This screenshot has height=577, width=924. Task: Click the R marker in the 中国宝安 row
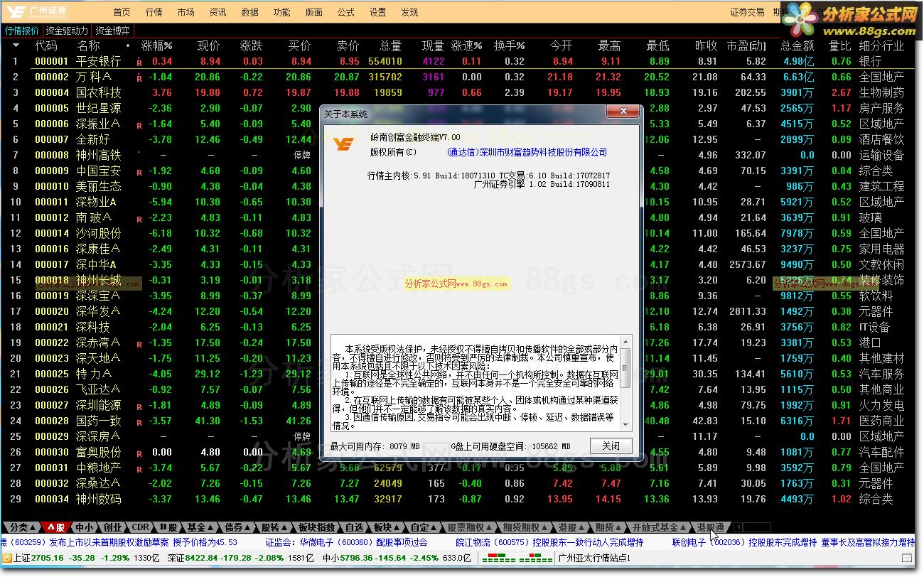pos(139,172)
